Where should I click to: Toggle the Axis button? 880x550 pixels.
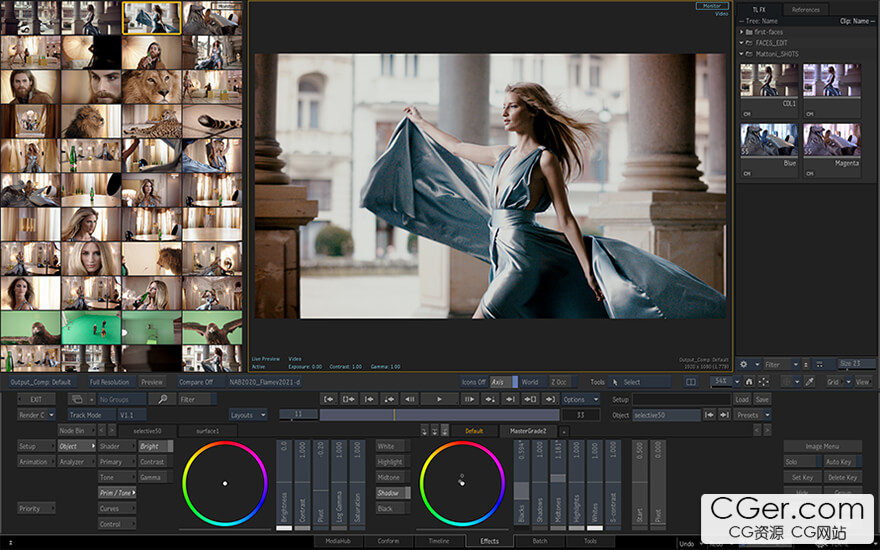coord(503,382)
